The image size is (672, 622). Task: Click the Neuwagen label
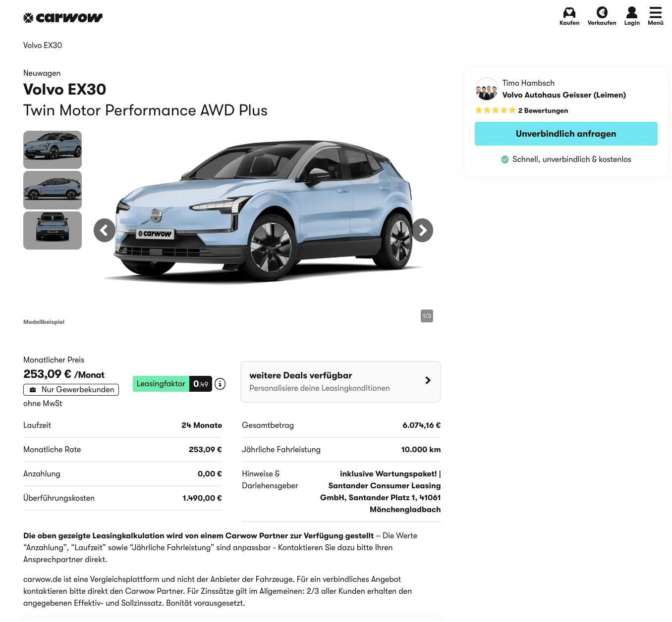click(42, 73)
